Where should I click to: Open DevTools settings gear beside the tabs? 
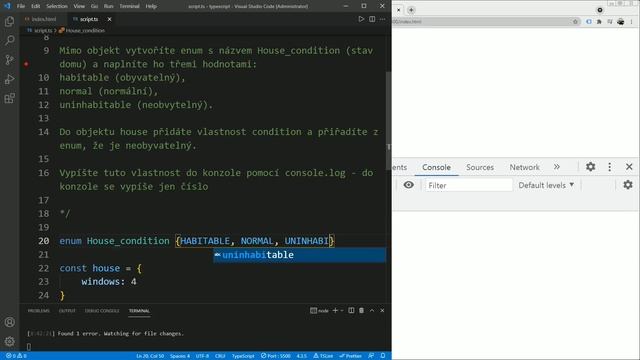591,167
